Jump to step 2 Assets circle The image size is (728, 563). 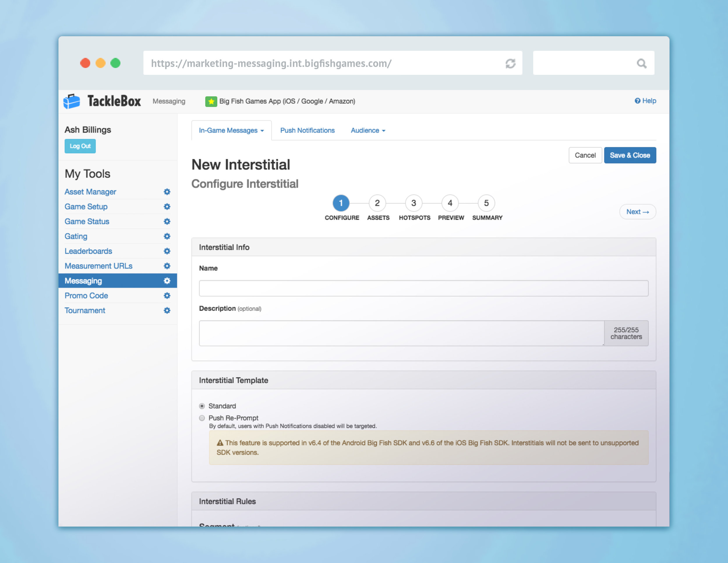click(377, 203)
